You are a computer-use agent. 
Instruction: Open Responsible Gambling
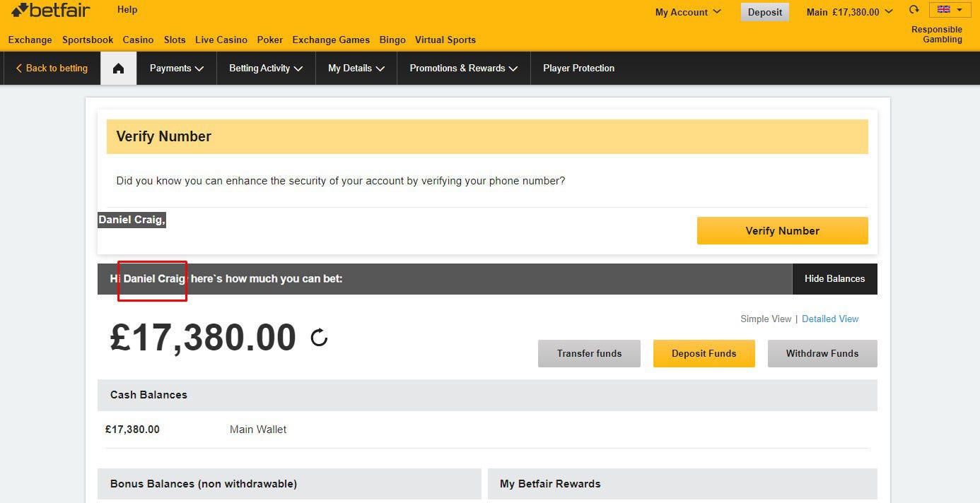click(936, 34)
